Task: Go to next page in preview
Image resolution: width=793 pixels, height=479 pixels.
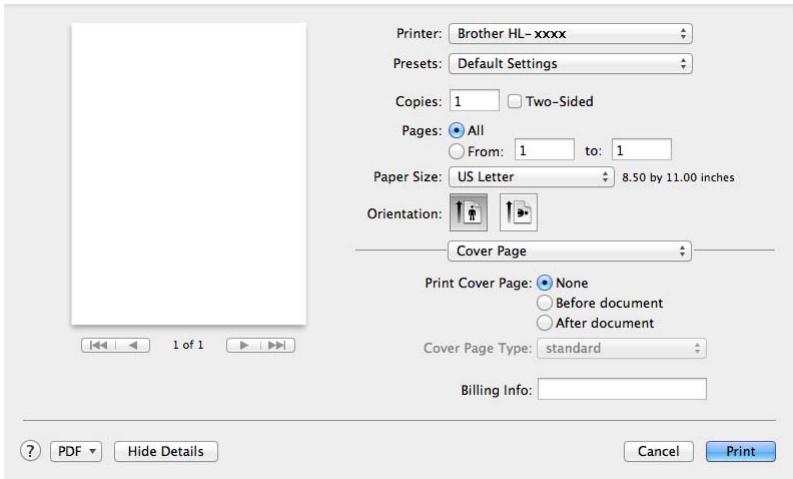Action: [243, 345]
